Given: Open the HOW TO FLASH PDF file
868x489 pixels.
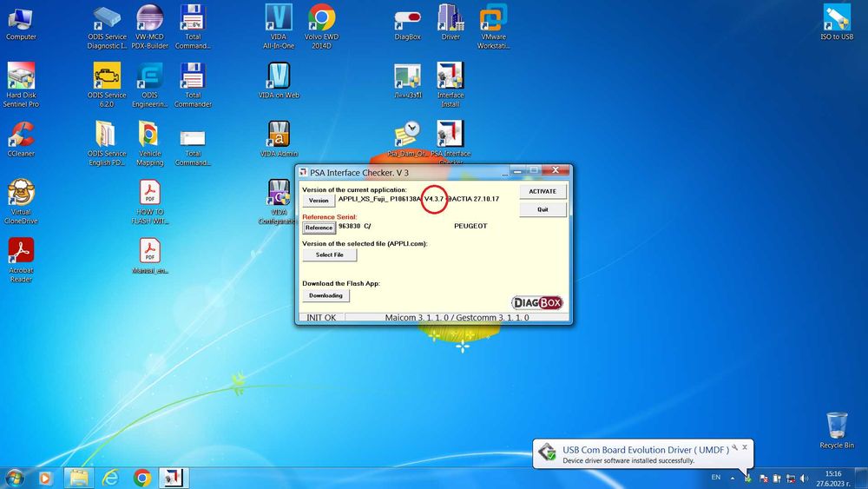Looking at the screenshot, I should (149, 202).
